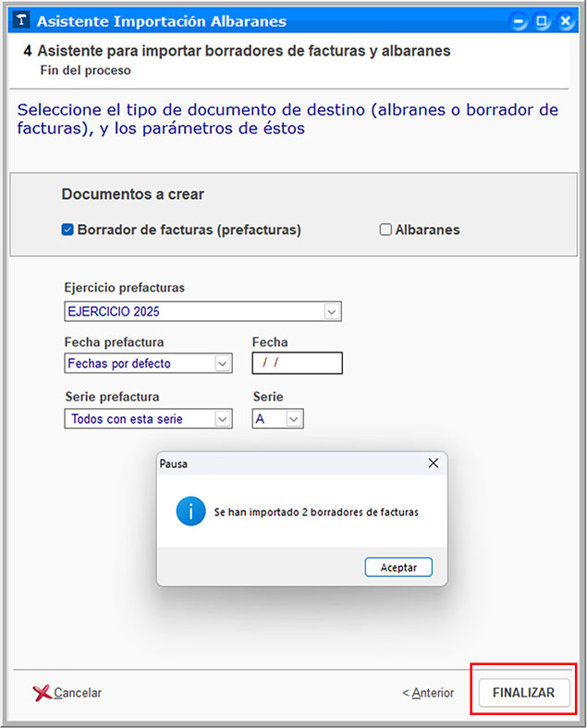Go back with the Anterior button

(428, 693)
